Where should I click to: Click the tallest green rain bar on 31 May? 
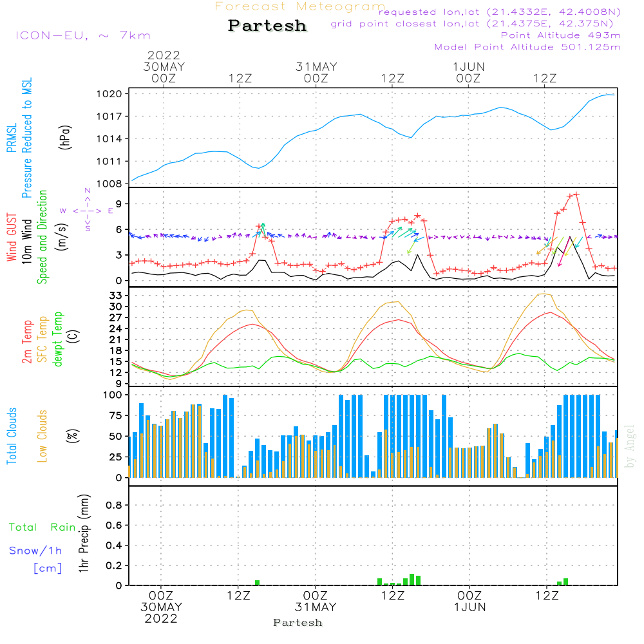point(412,580)
